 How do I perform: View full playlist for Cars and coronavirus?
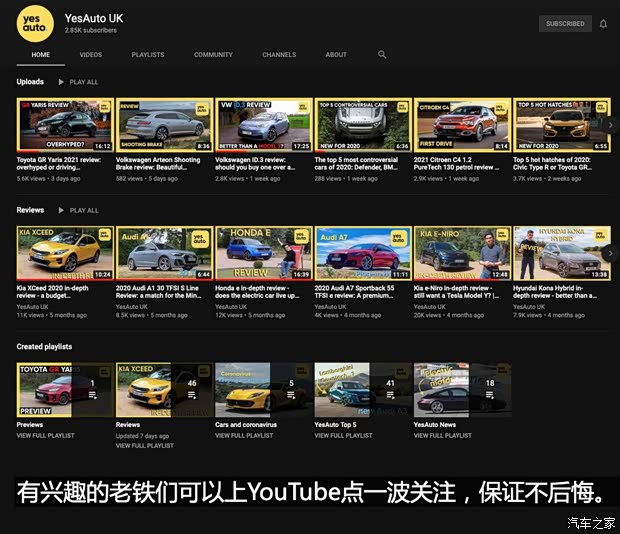244,436
